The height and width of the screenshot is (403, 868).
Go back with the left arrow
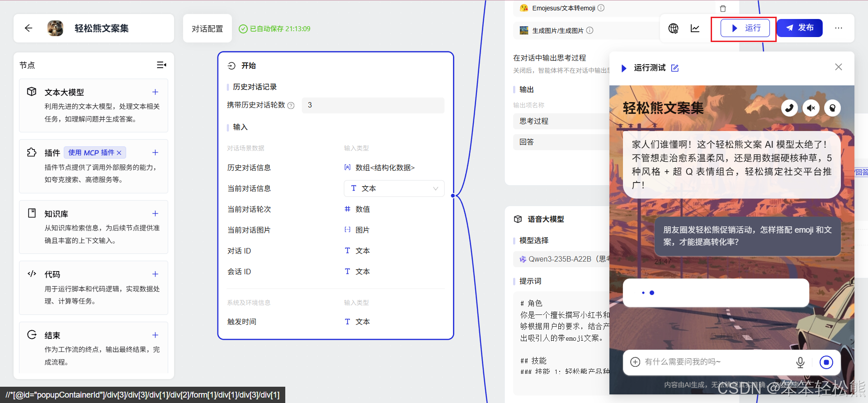pos(28,28)
